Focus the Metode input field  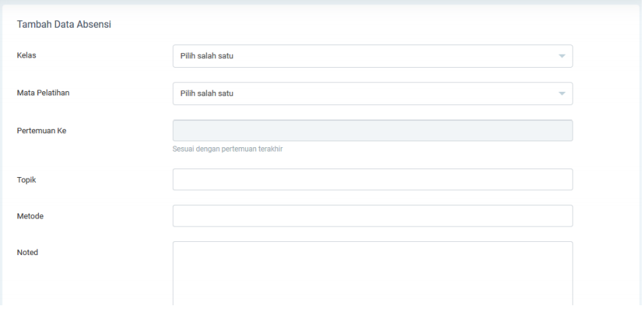[372, 216]
